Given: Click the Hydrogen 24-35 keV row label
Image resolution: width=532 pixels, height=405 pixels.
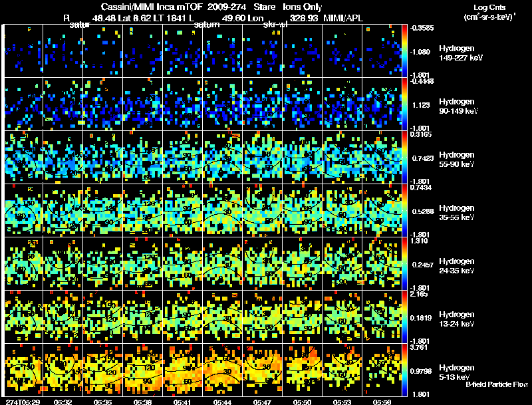Looking at the screenshot, I should (x=457, y=266).
